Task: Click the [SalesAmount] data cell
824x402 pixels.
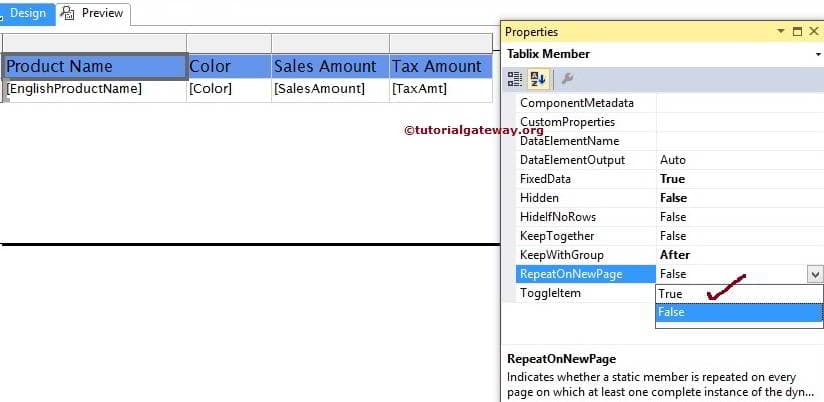Action: click(330, 90)
